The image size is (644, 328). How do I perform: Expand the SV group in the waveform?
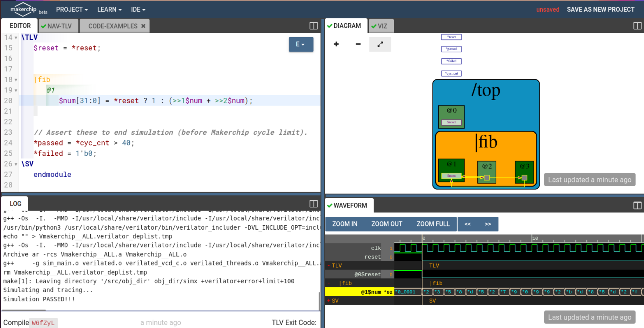click(329, 301)
